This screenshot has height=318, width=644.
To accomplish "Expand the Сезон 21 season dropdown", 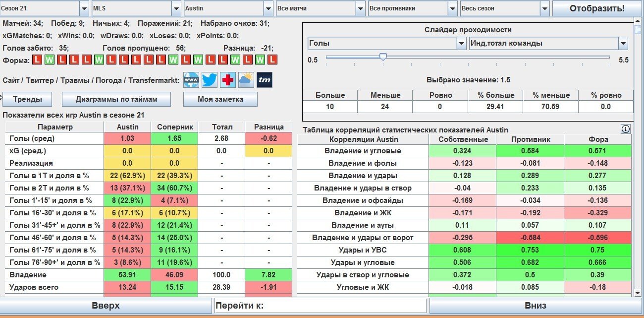I will (83, 8).
